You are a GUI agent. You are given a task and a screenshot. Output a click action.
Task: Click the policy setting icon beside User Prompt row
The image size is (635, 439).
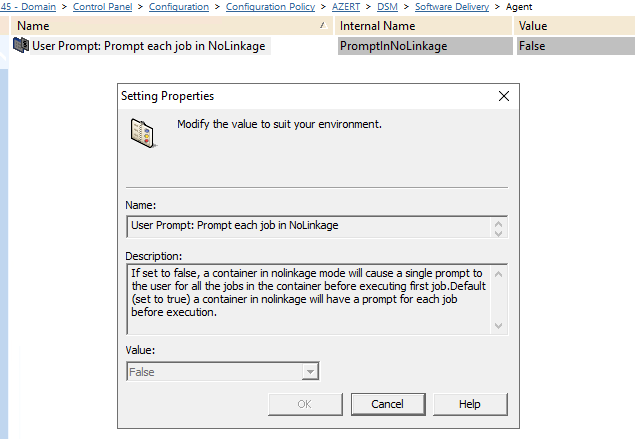(x=20, y=45)
